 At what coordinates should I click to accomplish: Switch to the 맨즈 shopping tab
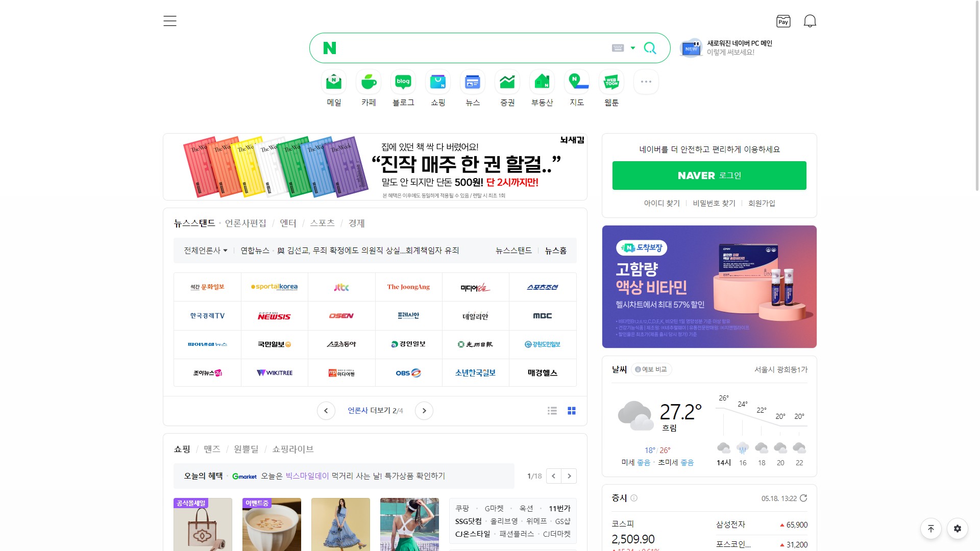coord(212,449)
